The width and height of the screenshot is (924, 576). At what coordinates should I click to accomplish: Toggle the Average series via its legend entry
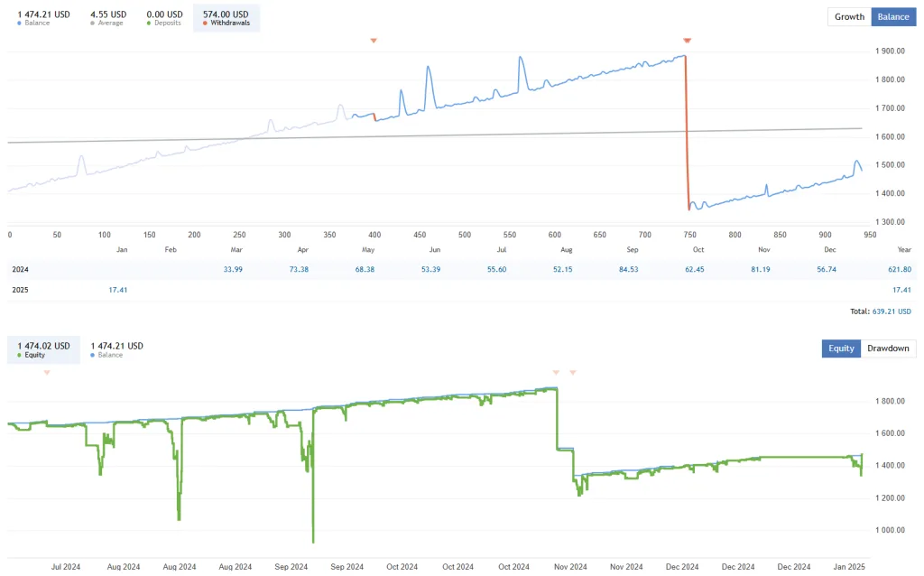point(106,16)
